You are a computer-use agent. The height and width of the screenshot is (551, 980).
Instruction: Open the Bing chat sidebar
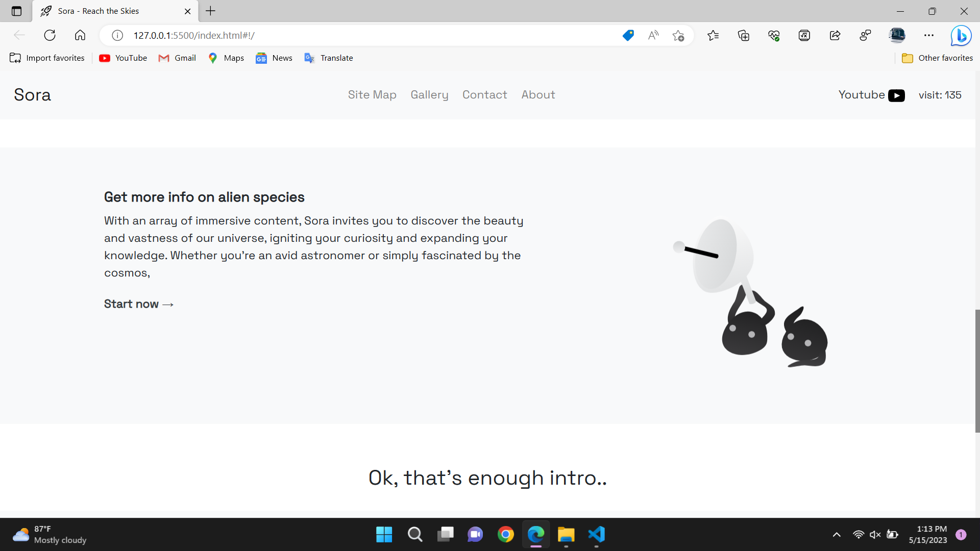(962, 35)
